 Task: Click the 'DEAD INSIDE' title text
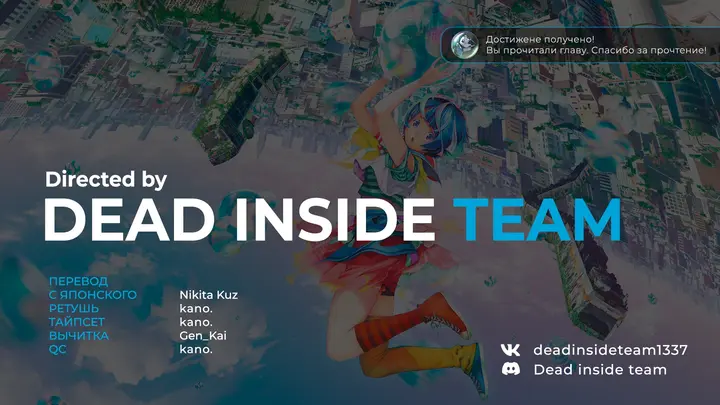click(239, 220)
